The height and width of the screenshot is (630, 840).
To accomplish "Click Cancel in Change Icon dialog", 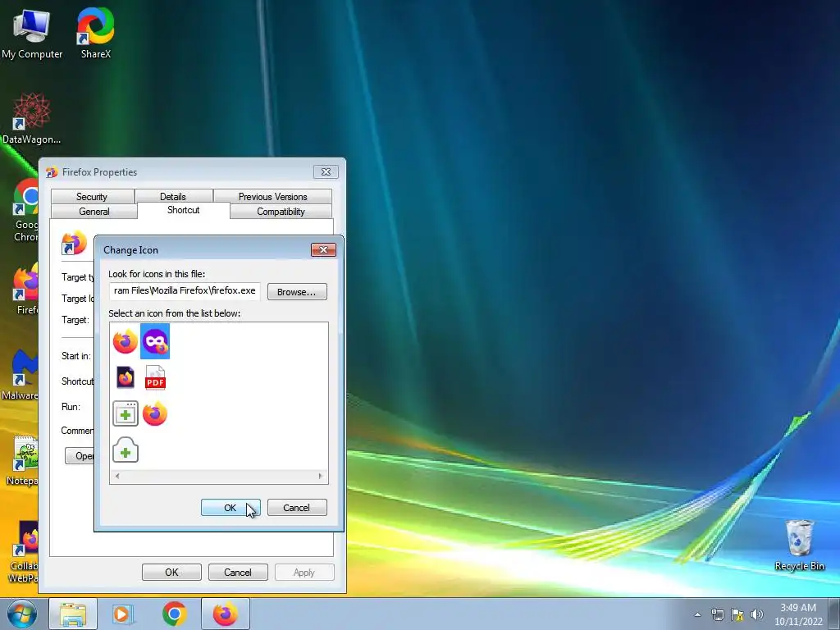I will 297,508.
